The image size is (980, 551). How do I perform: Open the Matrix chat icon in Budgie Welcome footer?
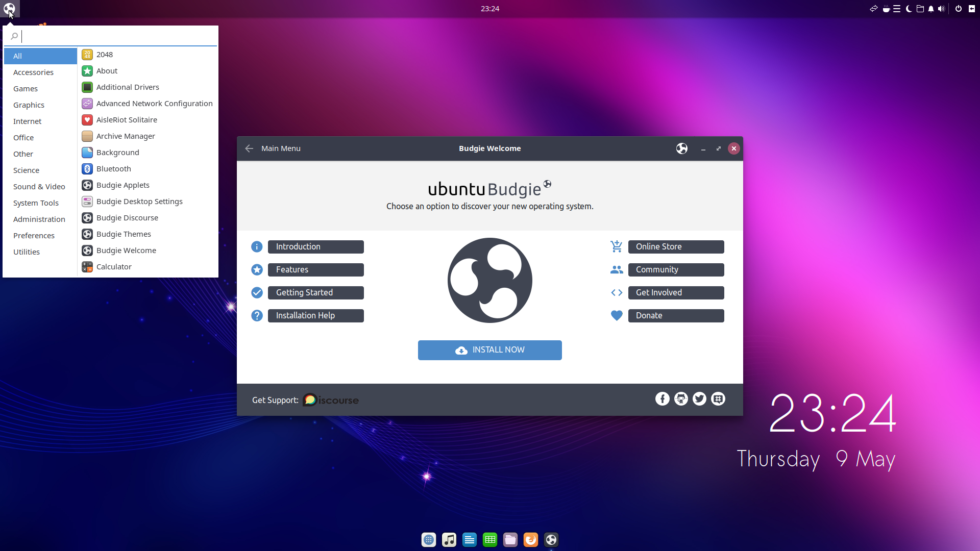718,399
